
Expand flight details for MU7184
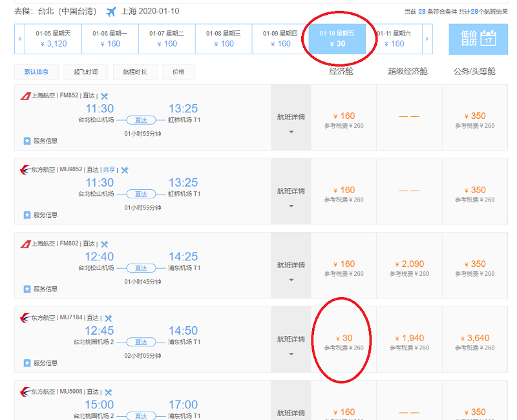[x=291, y=339]
